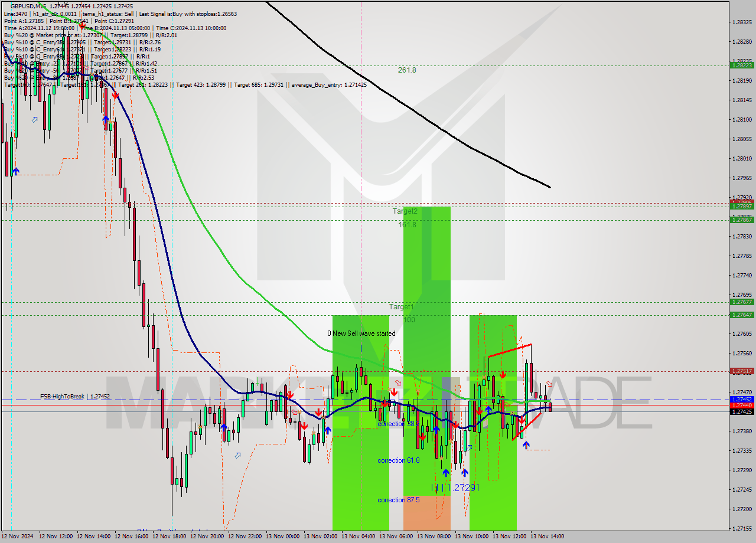Click the Target1 label
The width and height of the screenshot is (756, 543).
coord(401,307)
